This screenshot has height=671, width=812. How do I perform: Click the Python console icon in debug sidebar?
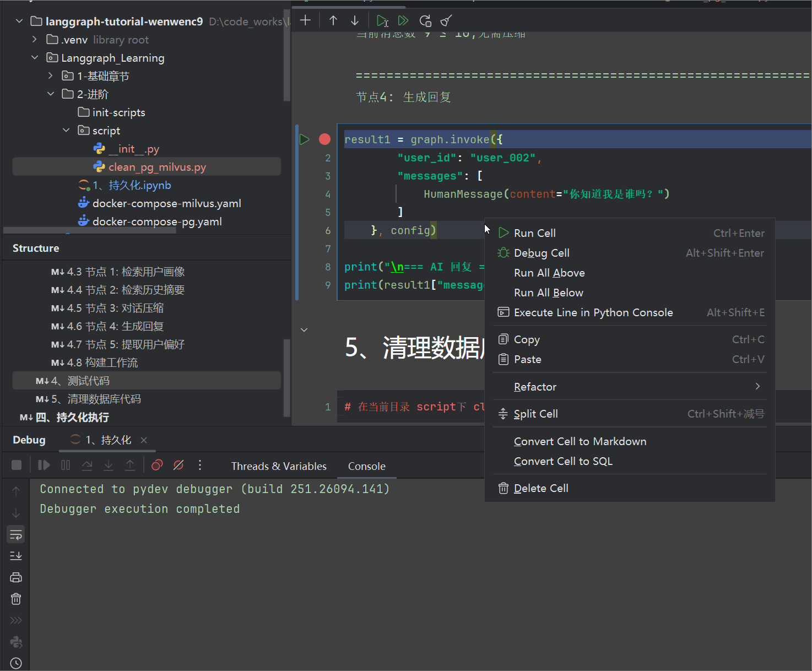[x=16, y=642]
